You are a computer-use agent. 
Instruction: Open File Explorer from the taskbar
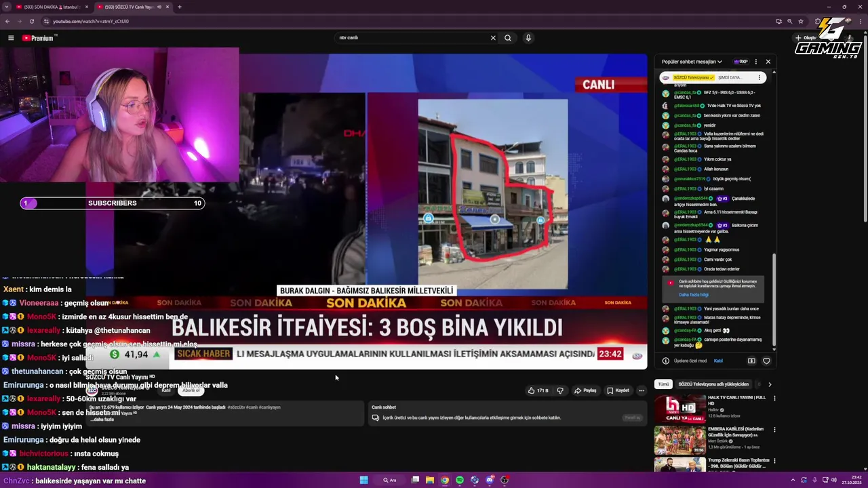(x=430, y=480)
